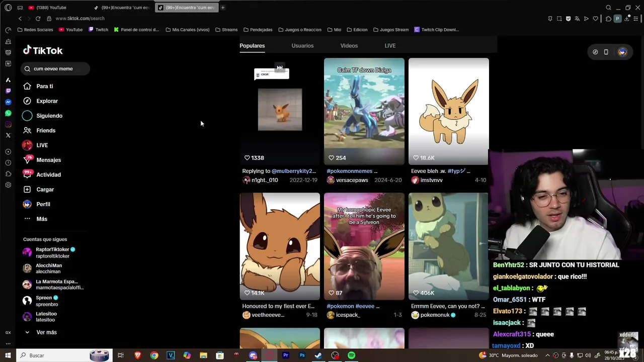644x362 pixels.
Task: Click the TikTok coin icon in top pill
Action: click(x=595, y=52)
